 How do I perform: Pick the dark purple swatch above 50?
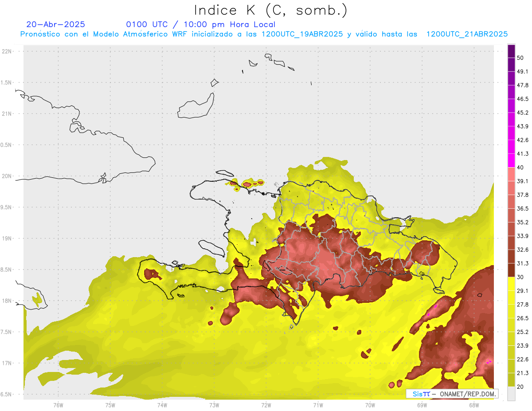point(512,51)
